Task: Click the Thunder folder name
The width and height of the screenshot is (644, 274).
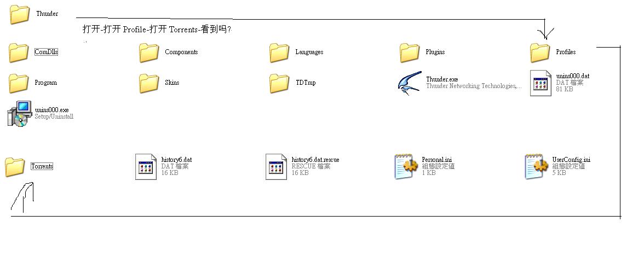Action: pos(47,14)
